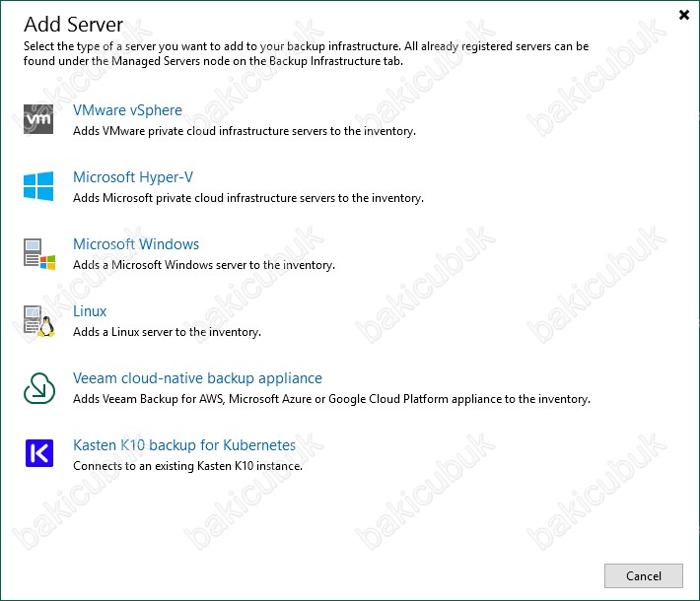Open the VMware vSphere link
This screenshot has width=700, height=601.
click(128, 110)
